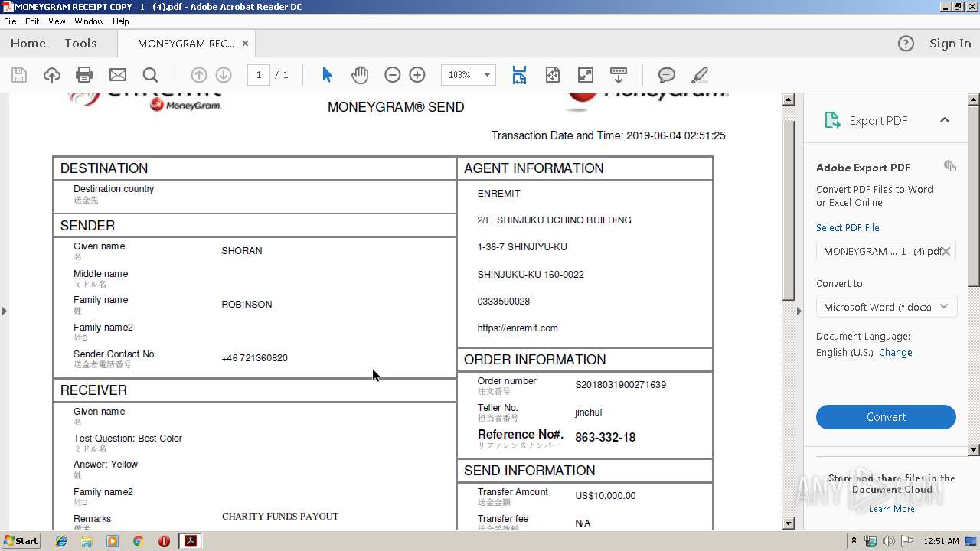Open the Window menu

tap(90, 21)
